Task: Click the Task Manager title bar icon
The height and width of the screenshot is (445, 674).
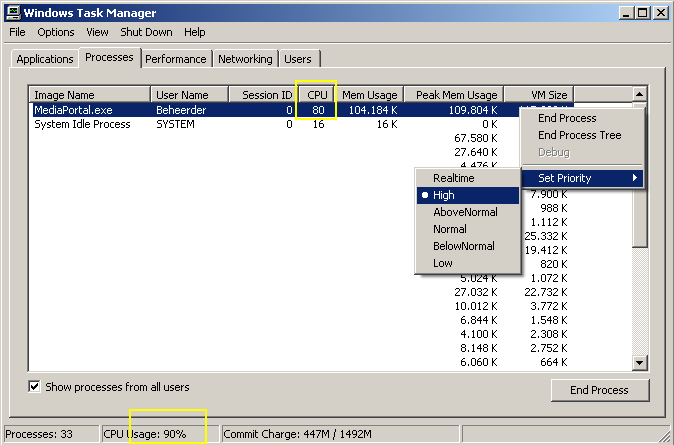Action: tap(13, 13)
